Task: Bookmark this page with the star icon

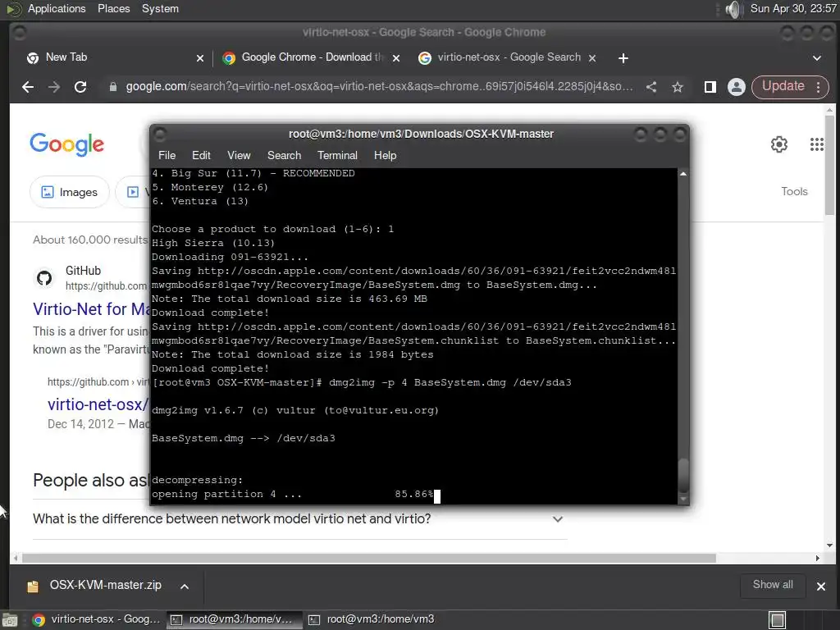Action: click(678, 87)
